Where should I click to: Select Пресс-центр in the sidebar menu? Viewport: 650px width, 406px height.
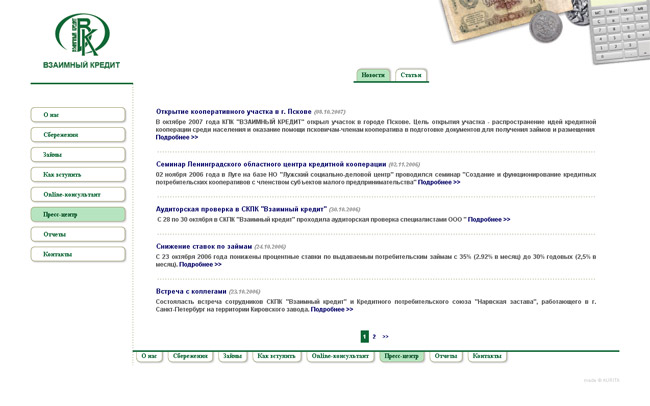[78, 214]
